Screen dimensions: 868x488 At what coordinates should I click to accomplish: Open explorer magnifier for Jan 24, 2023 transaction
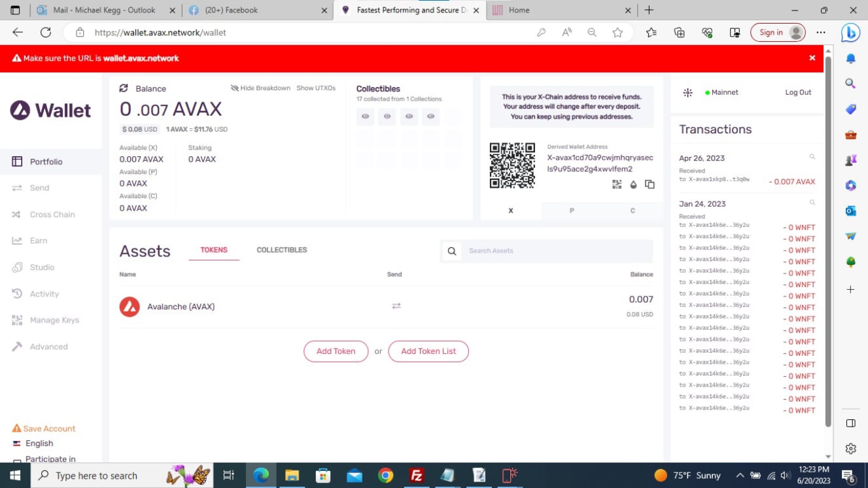coord(812,203)
